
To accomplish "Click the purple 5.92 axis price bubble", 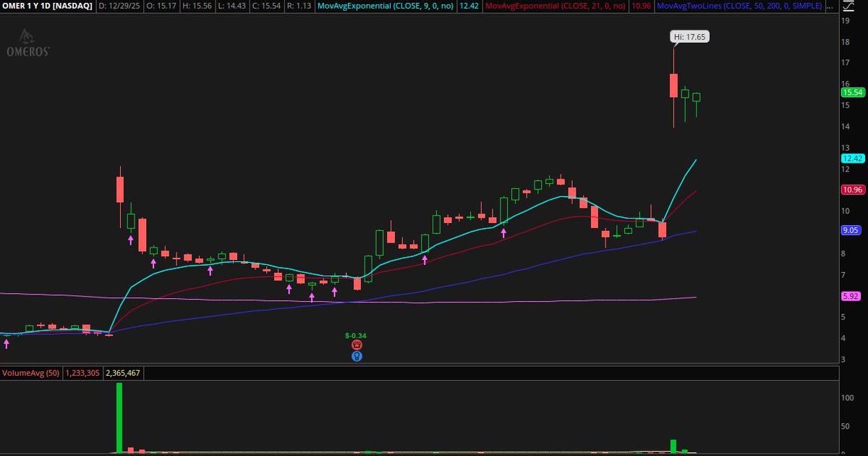I will coord(851,296).
